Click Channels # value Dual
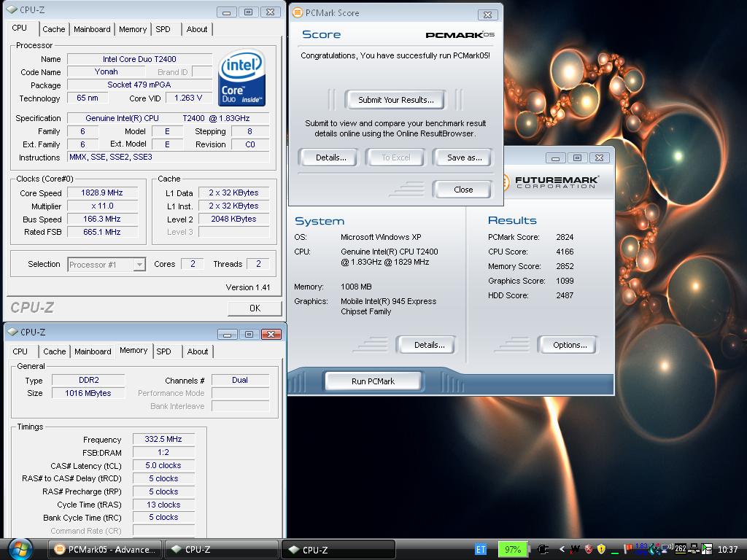 (x=240, y=380)
